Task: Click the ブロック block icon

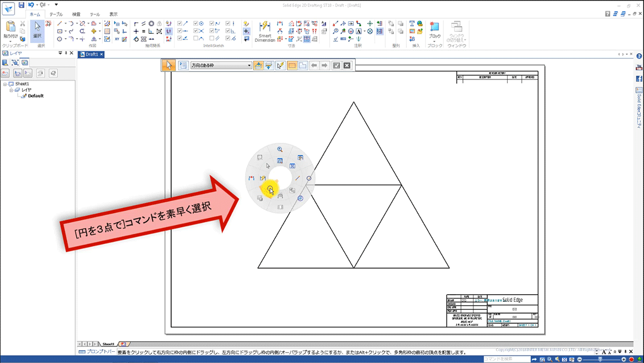Action: 434,27
